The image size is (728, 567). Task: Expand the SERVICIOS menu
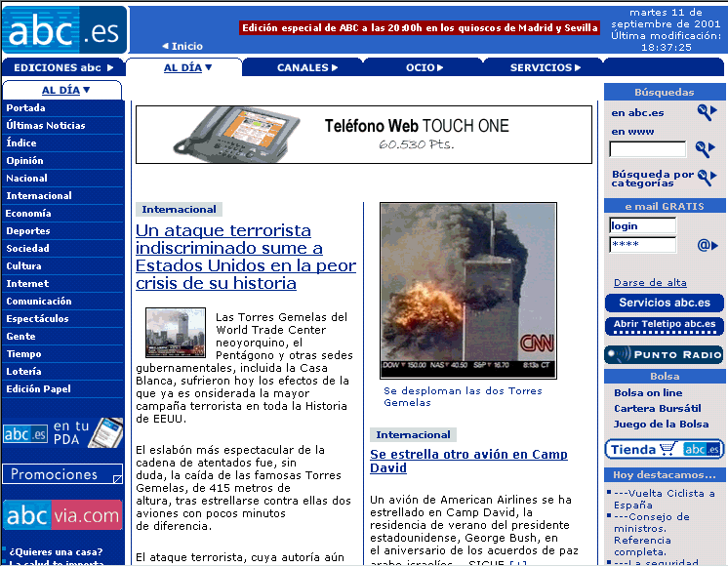pos(546,67)
